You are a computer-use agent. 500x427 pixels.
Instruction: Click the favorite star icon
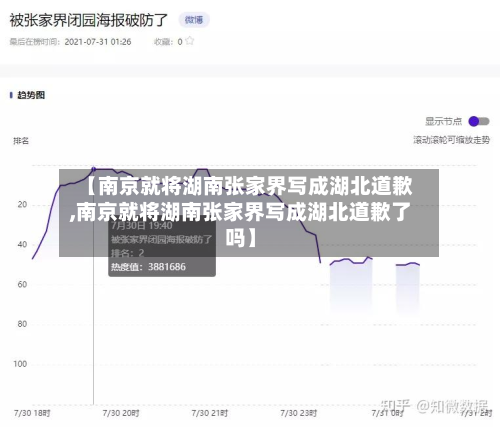pyautogui.click(x=190, y=41)
